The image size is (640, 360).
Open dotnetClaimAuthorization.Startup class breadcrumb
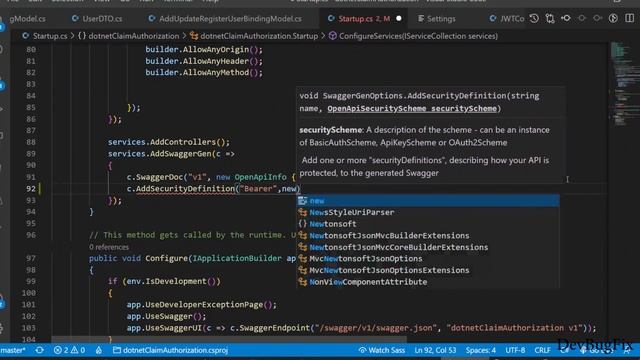[x=254, y=36]
